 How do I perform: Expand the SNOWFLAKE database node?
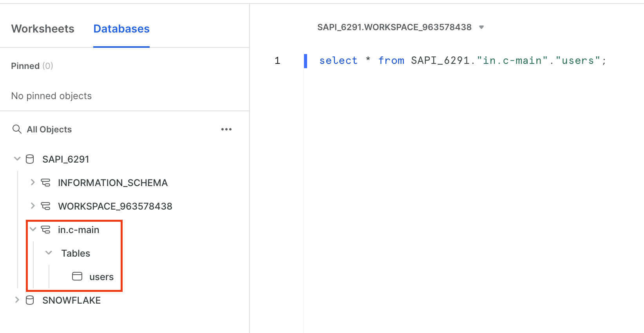17,300
